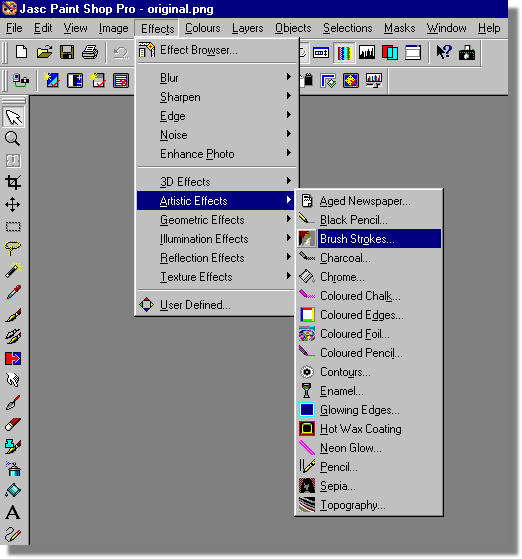Viewport: 522px width, 559px height.
Task: Select the Crop tool
Action: click(x=13, y=183)
